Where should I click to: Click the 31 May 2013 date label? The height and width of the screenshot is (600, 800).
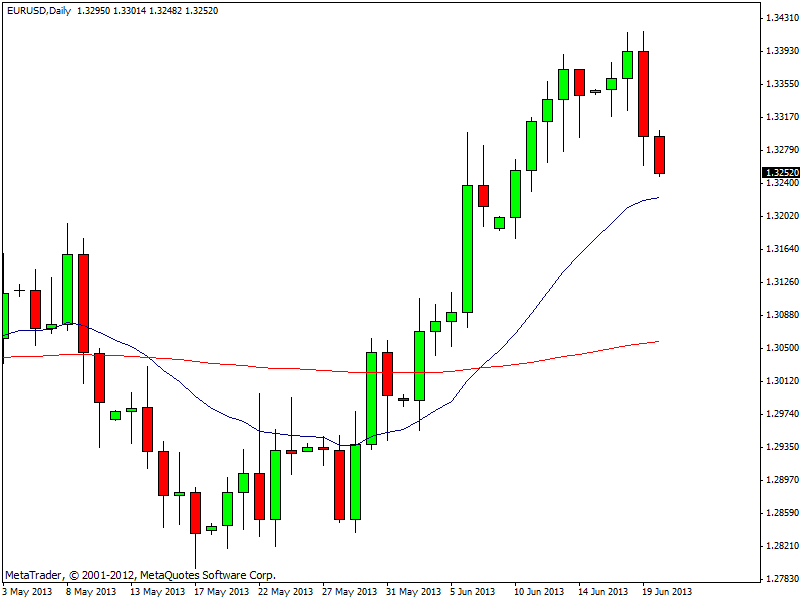pos(414,591)
